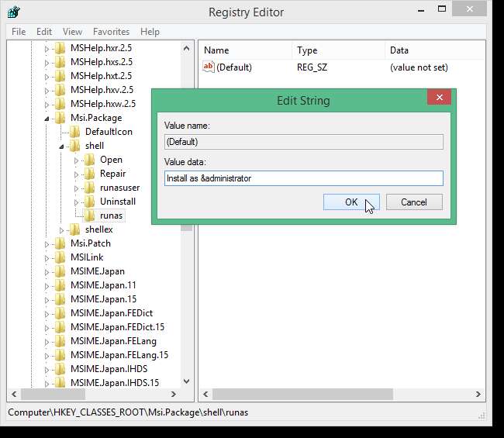
Task: Click the Msi.Package folder icon
Action: [60, 118]
